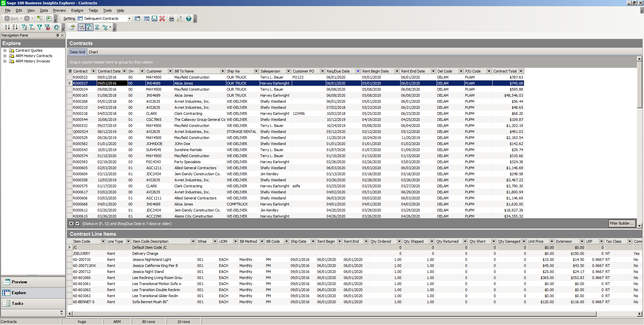
Task: Open help with the question mark icon
Action: point(189,18)
